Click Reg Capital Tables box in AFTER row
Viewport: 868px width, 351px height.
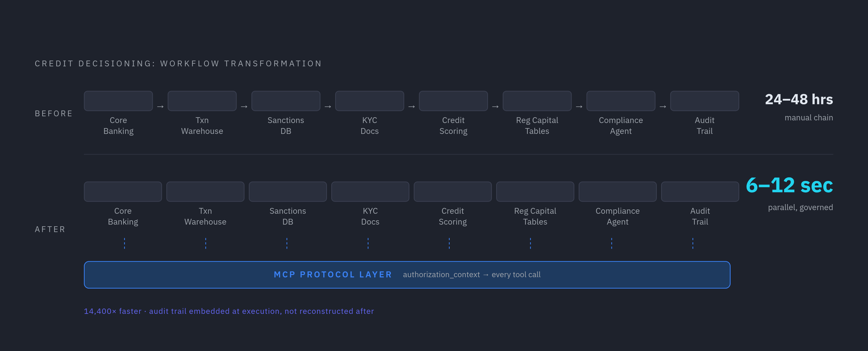[535, 192]
